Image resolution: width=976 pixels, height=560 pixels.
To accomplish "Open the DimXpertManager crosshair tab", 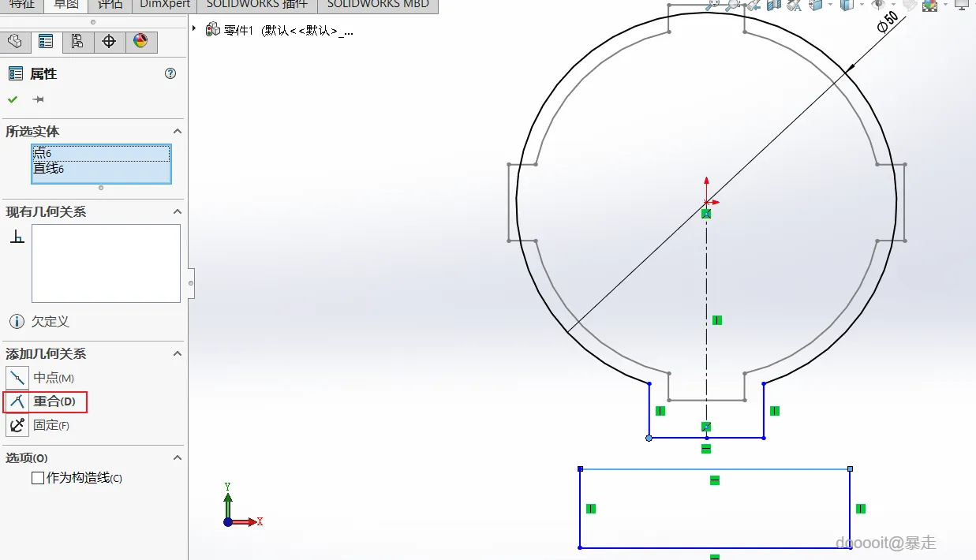I will click(109, 42).
